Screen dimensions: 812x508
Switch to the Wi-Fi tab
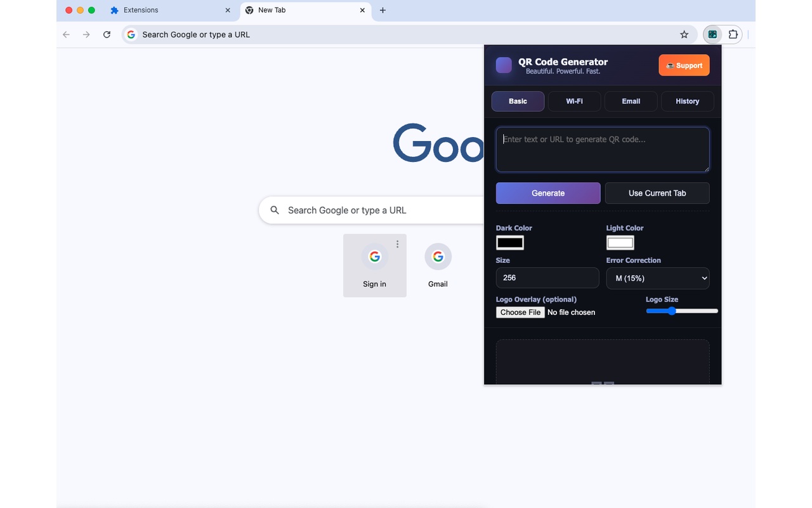pos(574,101)
